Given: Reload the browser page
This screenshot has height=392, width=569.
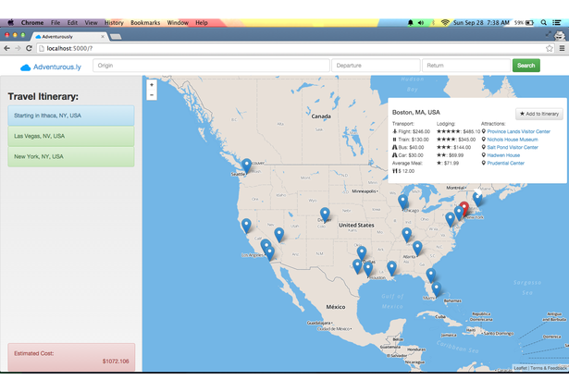Looking at the screenshot, I should click(29, 48).
